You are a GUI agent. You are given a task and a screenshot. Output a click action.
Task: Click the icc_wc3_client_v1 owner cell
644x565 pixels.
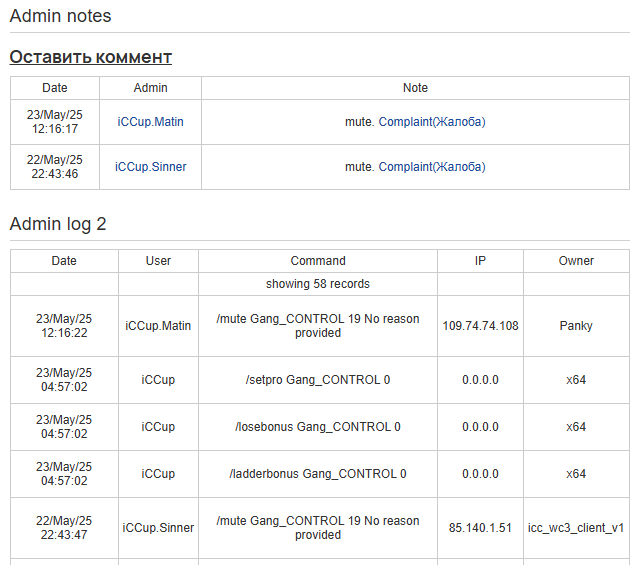pos(576,528)
